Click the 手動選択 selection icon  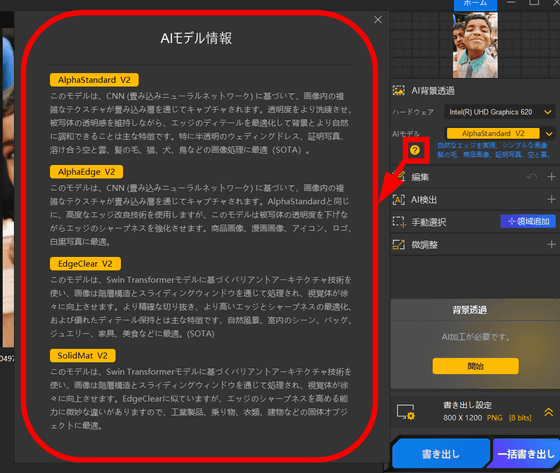click(x=399, y=222)
